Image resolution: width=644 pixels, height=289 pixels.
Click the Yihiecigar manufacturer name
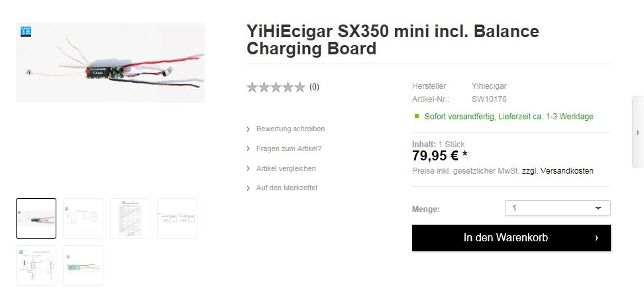pyautogui.click(x=489, y=86)
